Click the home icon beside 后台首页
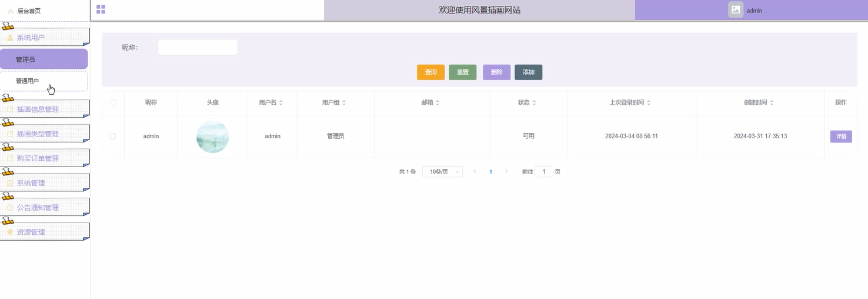This screenshot has width=868, height=299. pyautogui.click(x=10, y=11)
